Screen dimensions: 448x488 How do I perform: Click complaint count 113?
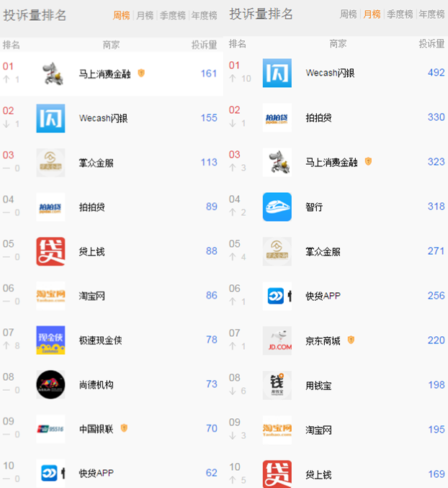tap(209, 162)
